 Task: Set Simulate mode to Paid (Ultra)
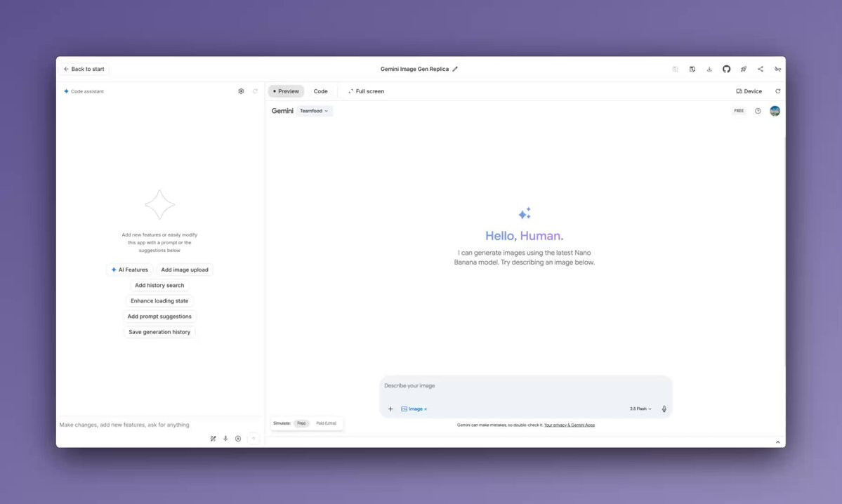[x=326, y=423]
